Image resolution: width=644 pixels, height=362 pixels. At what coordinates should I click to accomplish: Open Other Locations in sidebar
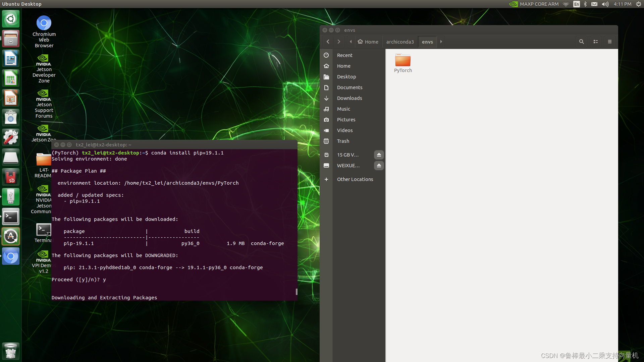(352, 179)
